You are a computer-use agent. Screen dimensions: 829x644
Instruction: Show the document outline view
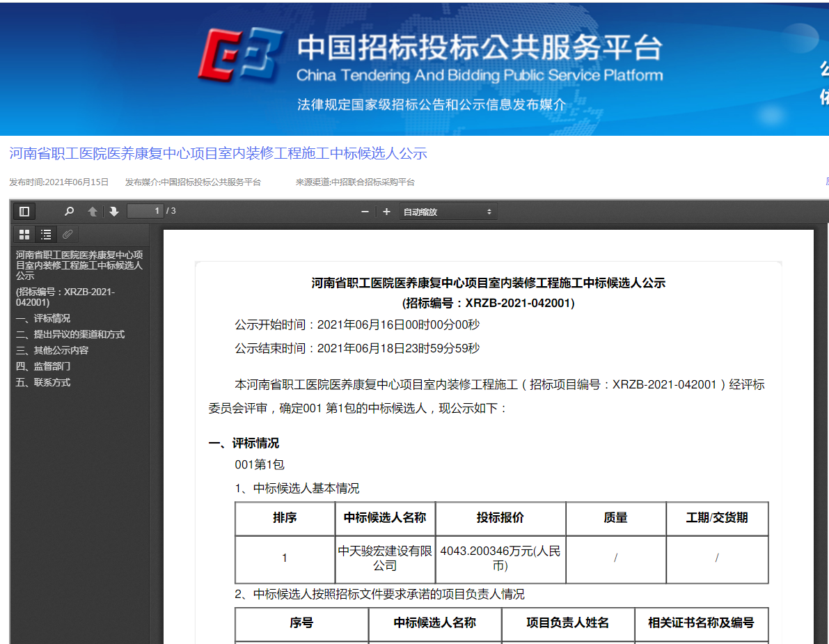tap(46, 234)
